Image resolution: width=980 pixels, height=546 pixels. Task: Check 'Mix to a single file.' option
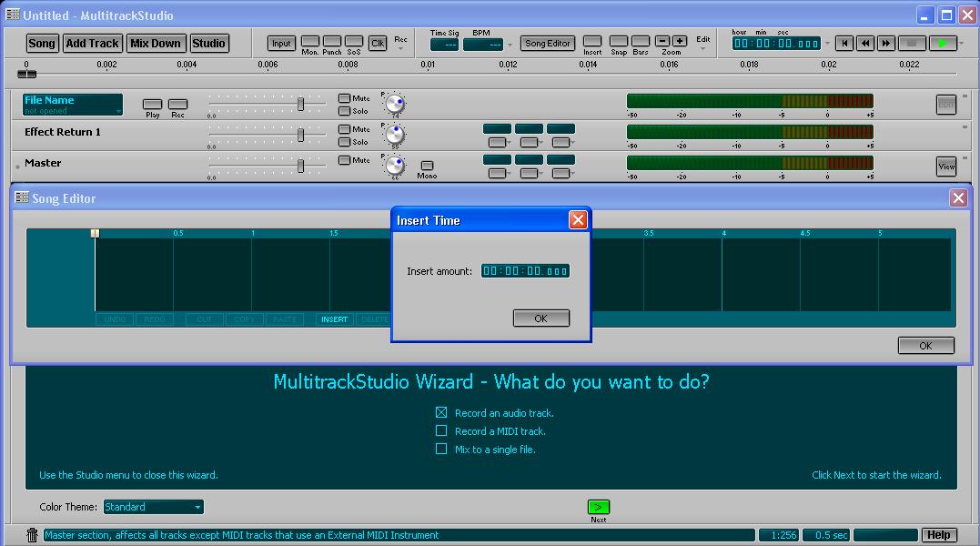click(441, 449)
